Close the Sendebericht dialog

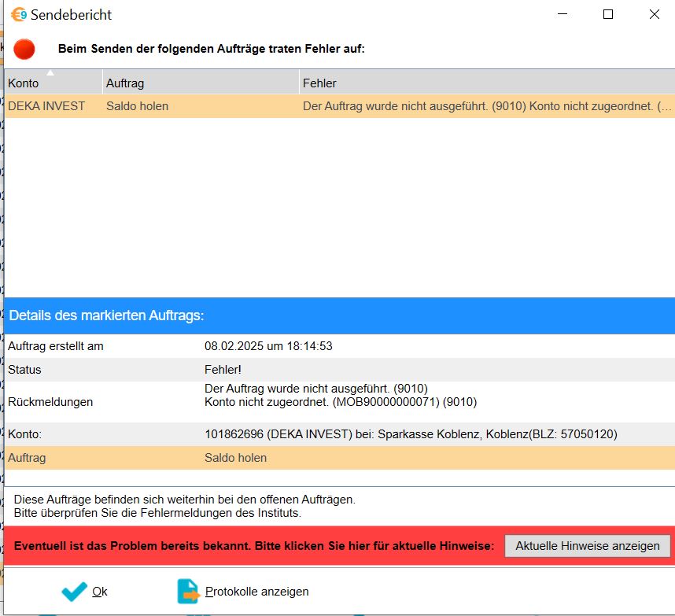655,14
